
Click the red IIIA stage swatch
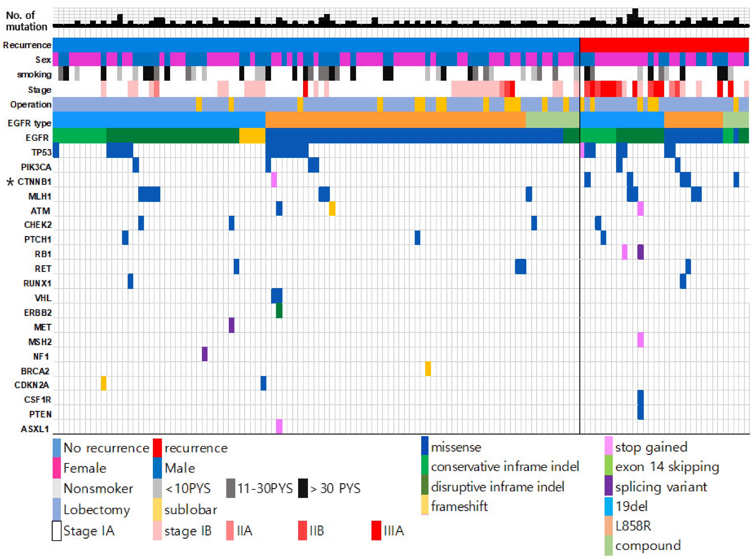tap(376, 531)
